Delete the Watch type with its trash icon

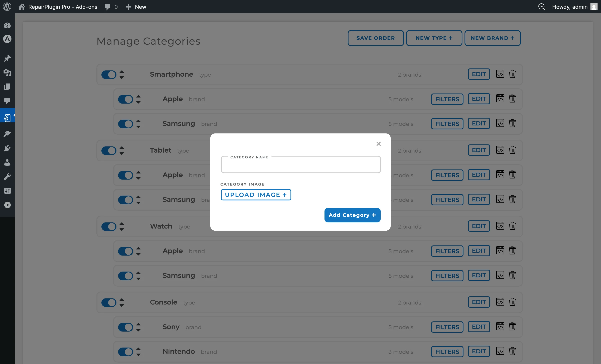pyautogui.click(x=512, y=226)
